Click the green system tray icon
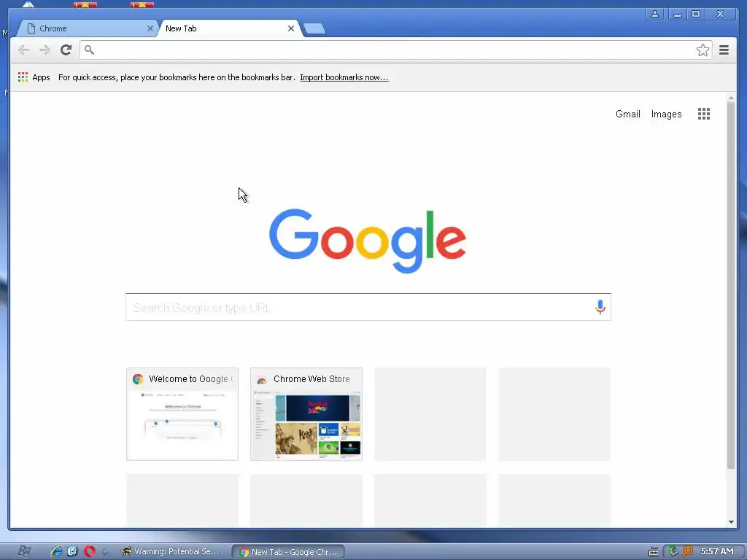Viewport: 747px width, 560px height. [672, 551]
